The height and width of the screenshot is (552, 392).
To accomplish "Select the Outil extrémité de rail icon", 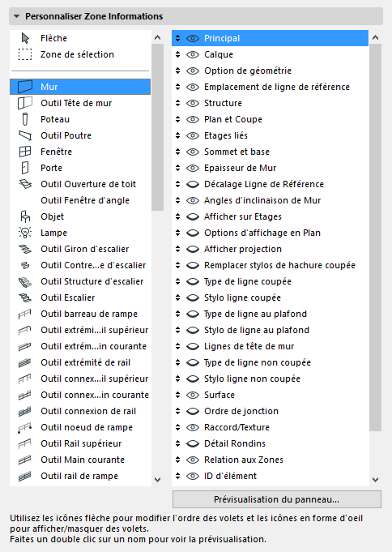I will click(x=25, y=362).
